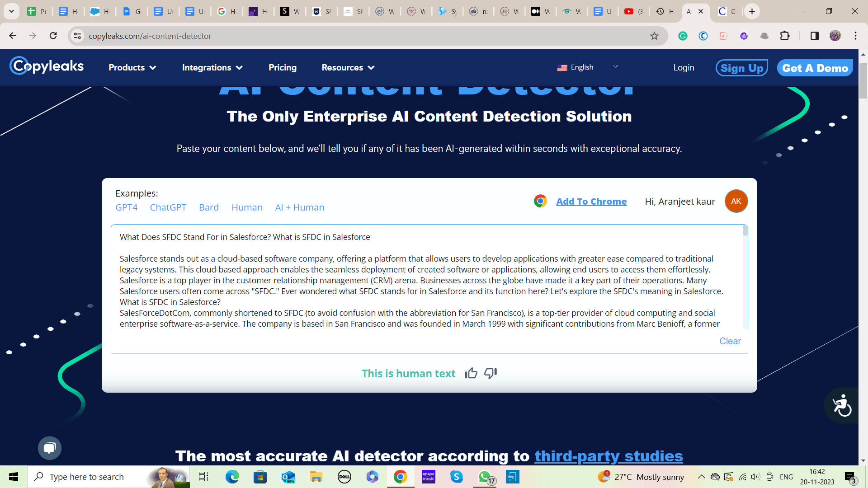Click the Copyleaks logo
The image size is (868, 488).
pos(47,66)
